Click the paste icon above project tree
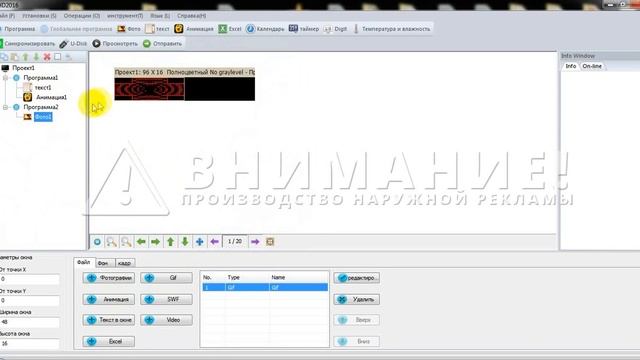 tap(15, 57)
